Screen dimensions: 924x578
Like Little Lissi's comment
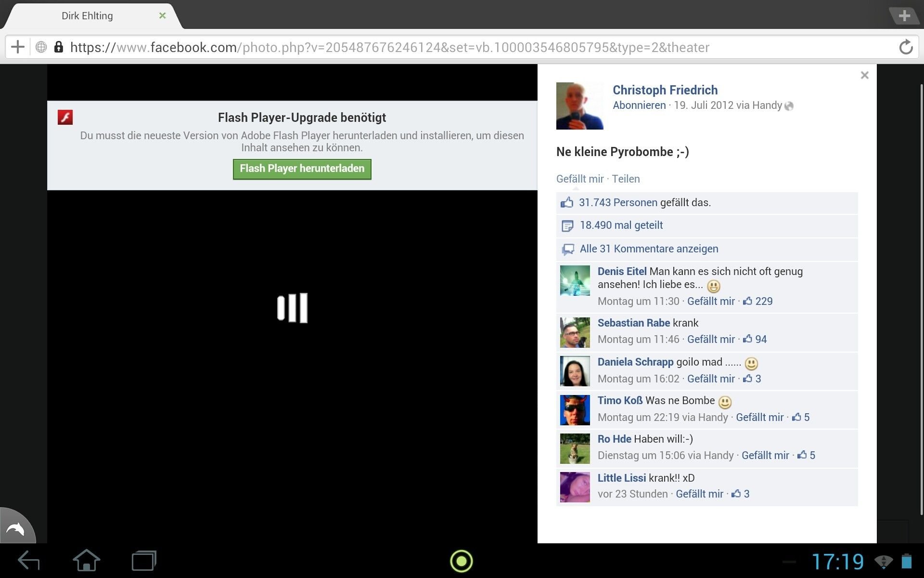[x=699, y=494]
